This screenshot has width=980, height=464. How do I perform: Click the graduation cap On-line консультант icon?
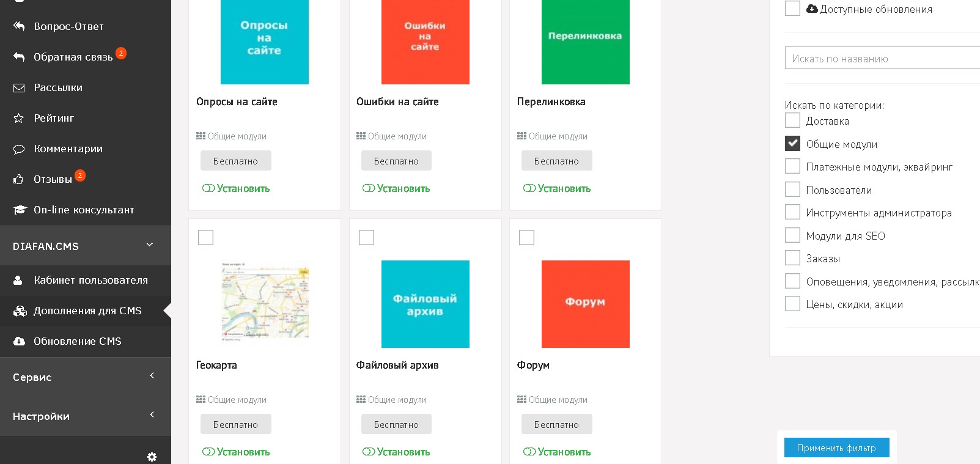pos(20,210)
